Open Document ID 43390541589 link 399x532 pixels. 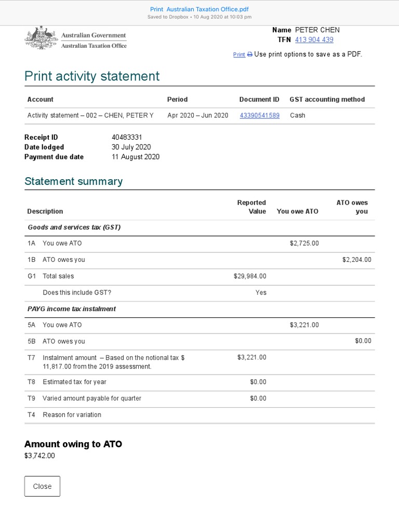[x=259, y=115]
